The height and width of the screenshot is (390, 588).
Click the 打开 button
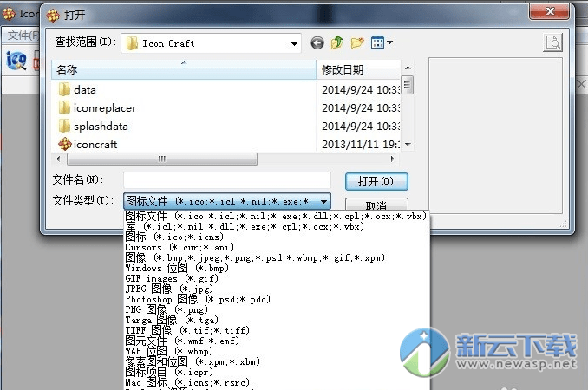coord(376,182)
